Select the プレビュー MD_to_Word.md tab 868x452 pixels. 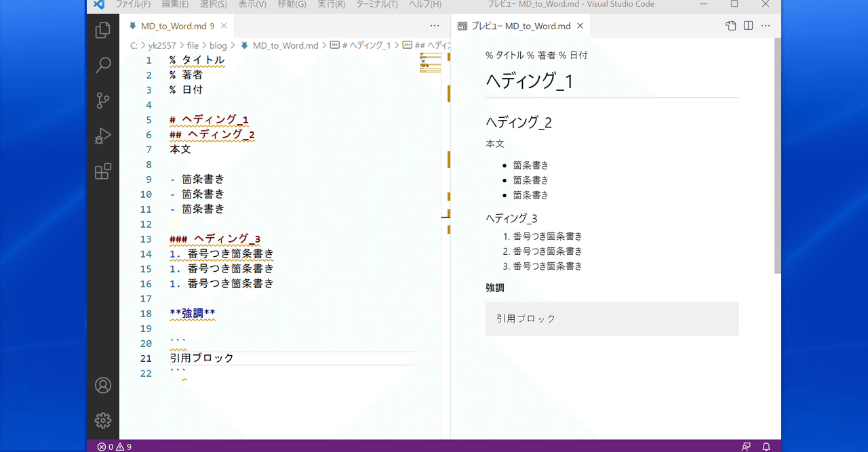(x=521, y=26)
